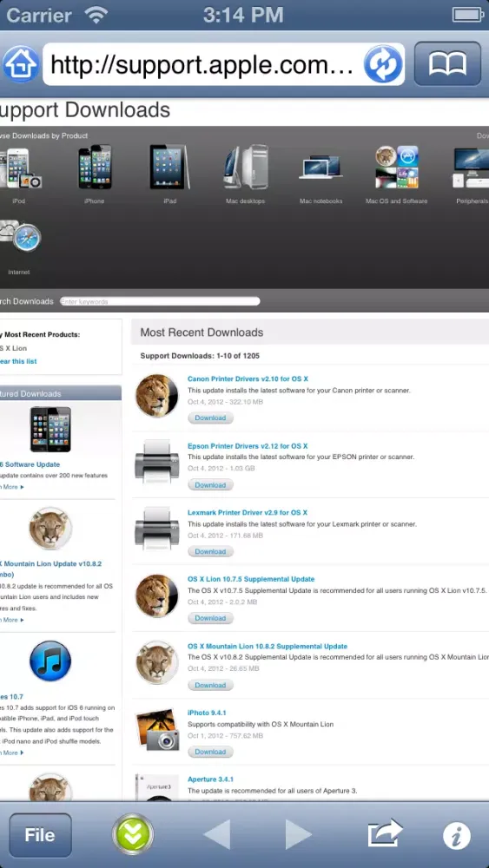The image size is (489, 868).
Task: Open the info icon in the toolbar
Action: tap(457, 835)
